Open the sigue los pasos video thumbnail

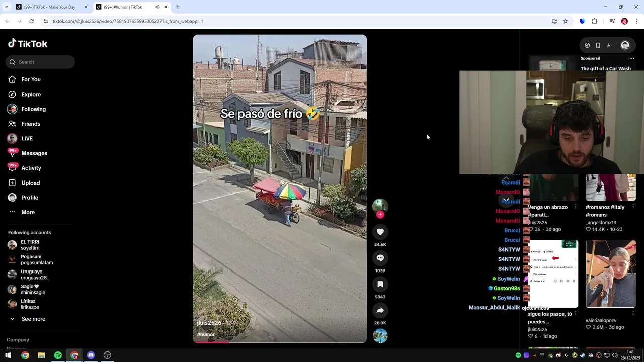pos(553,274)
